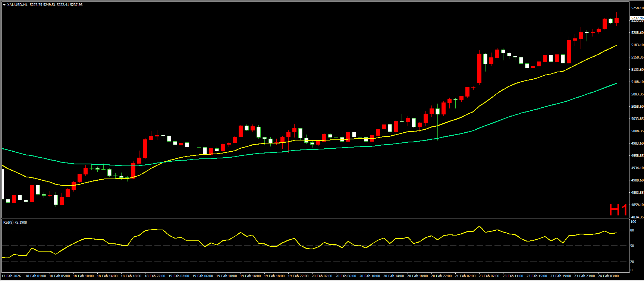Click the 24 Feb 03:00 time label
This screenshot has width=644, height=281.
click(608, 276)
